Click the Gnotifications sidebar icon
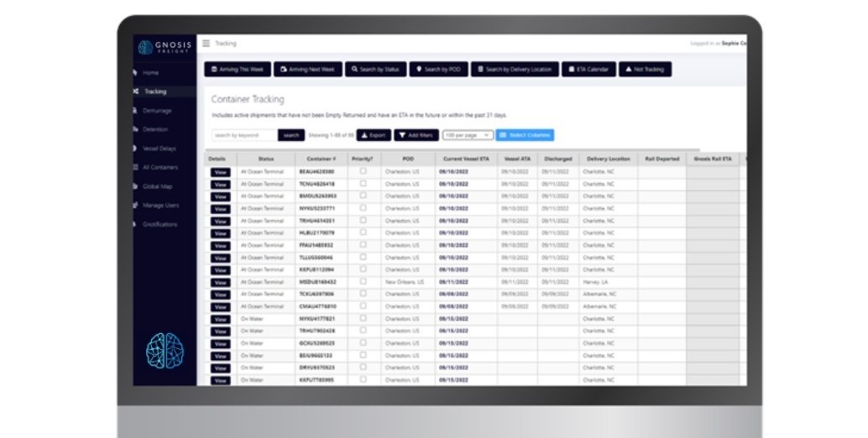This screenshot has height=438, width=868. (136, 224)
